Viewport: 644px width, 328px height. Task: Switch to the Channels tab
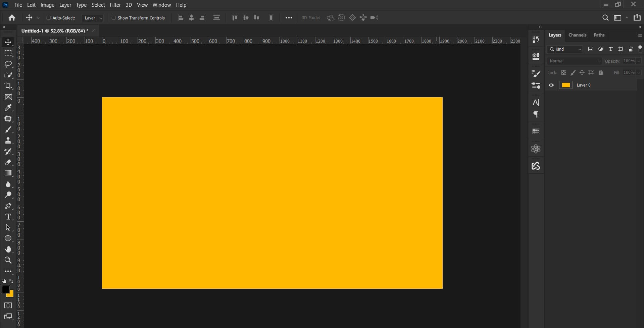tap(577, 35)
